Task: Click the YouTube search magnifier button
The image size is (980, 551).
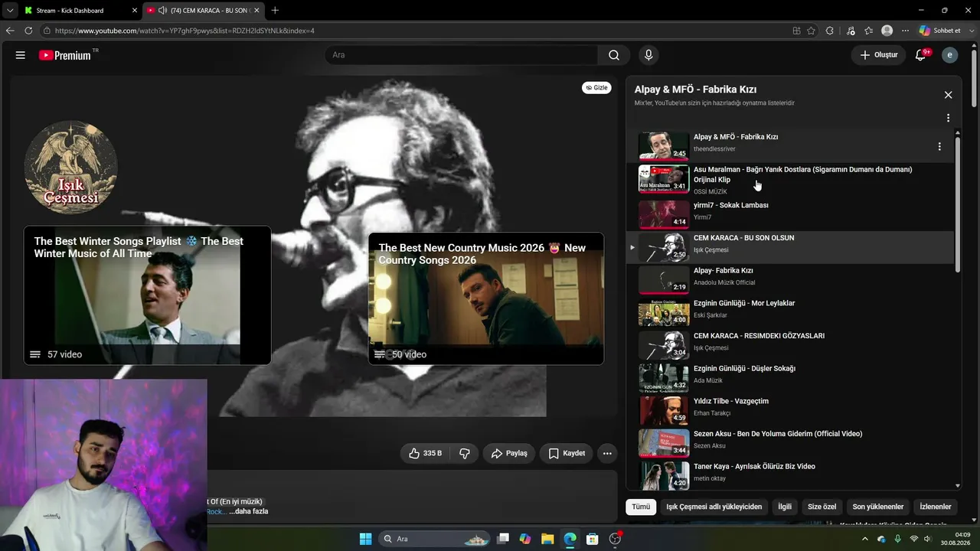Action: 614,55
